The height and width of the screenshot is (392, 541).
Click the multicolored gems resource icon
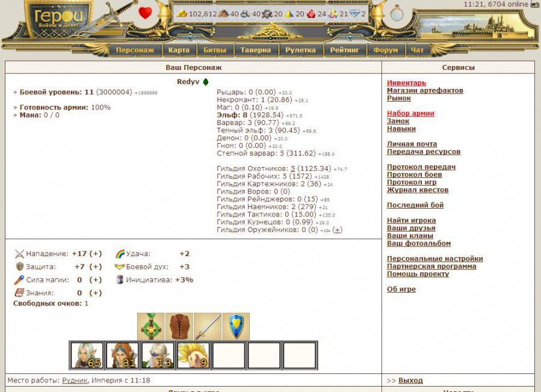coord(333,14)
